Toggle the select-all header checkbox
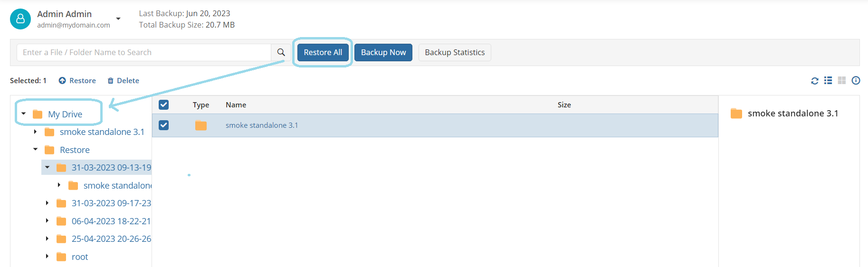868x267 pixels. click(164, 105)
